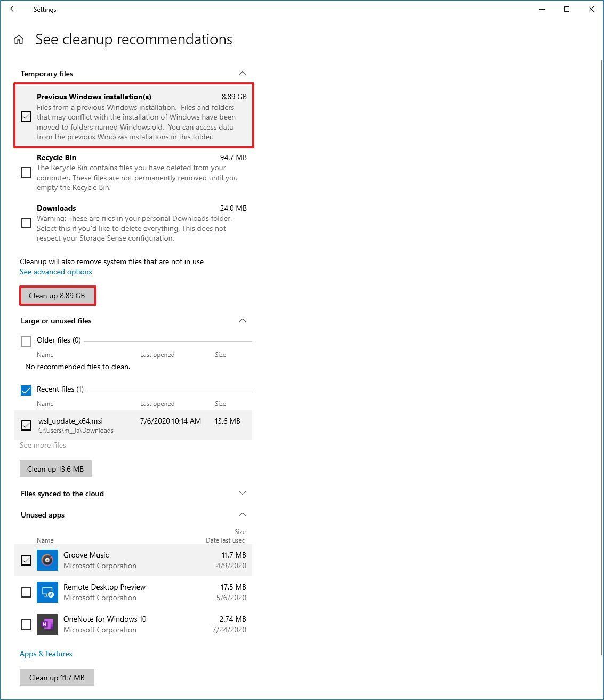Screen dimensions: 604x700
Task: Click the 7/6/2020 10:14 AM date value
Action: 171,421
